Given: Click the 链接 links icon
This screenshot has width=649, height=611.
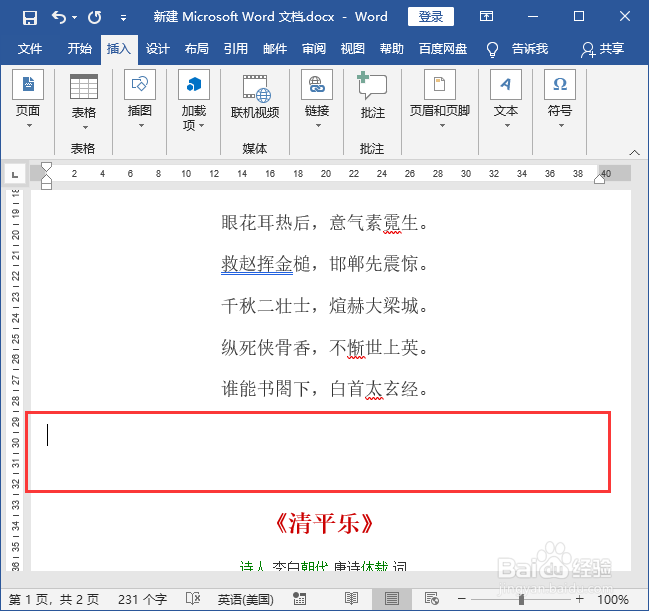Looking at the screenshot, I should (317, 85).
